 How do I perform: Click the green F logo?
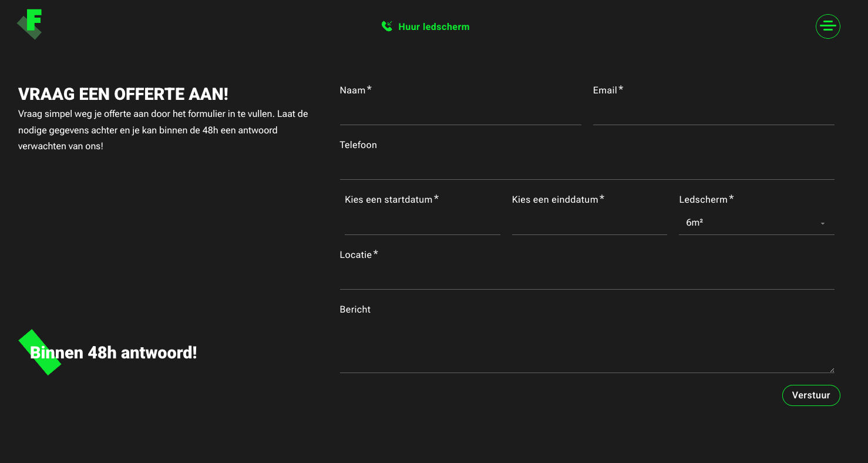click(x=29, y=24)
